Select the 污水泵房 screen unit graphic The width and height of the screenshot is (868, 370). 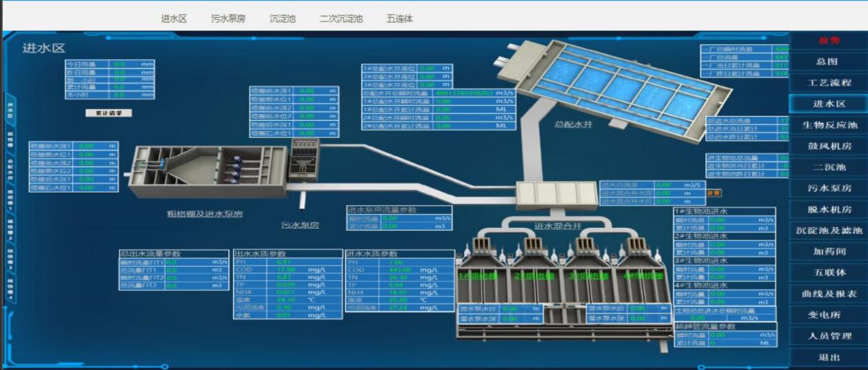point(301,164)
